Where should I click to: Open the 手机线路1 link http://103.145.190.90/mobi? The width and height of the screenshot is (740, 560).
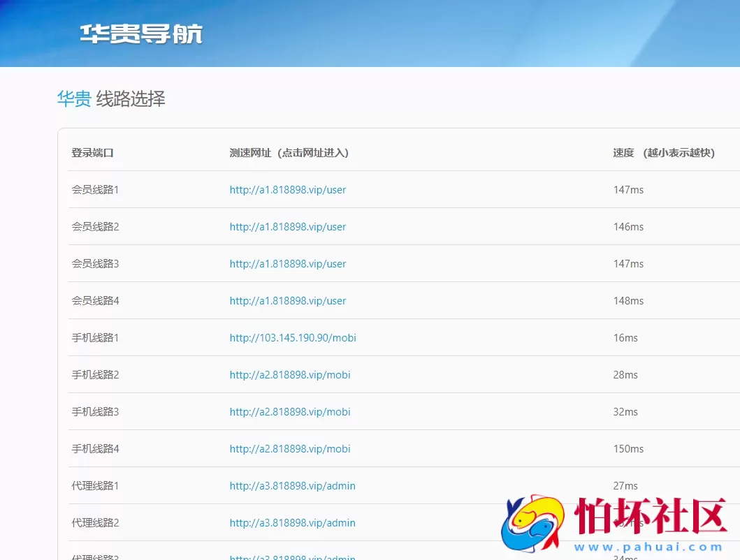click(x=293, y=338)
